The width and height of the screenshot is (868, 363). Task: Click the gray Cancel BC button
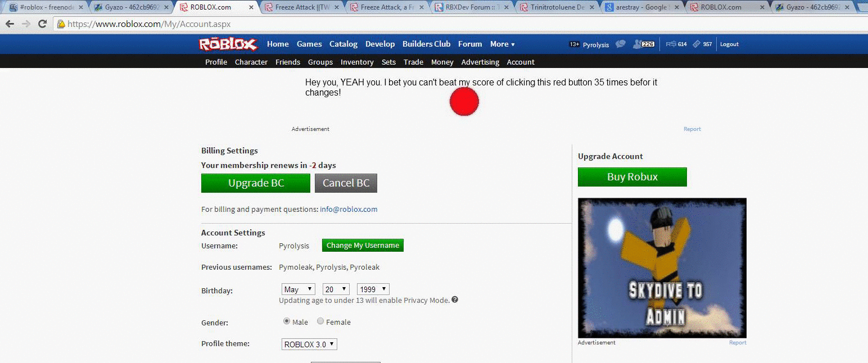pos(346,183)
